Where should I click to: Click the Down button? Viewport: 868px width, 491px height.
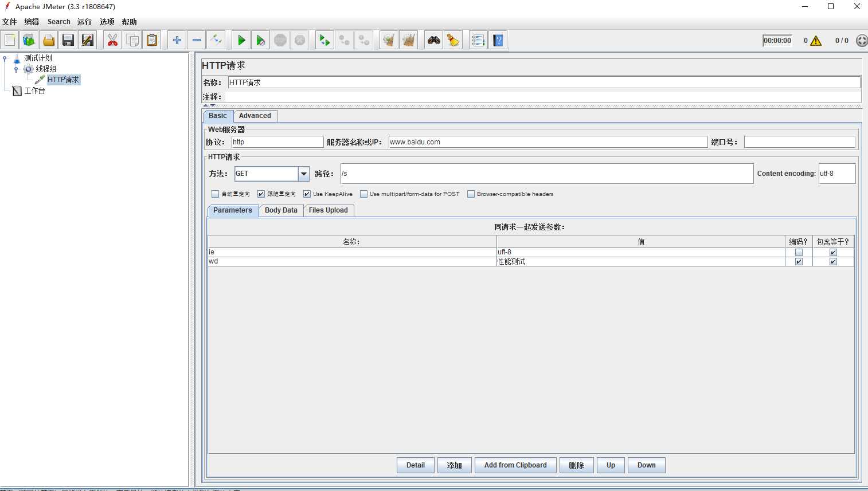pyautogui.click(x=647, y=465)
